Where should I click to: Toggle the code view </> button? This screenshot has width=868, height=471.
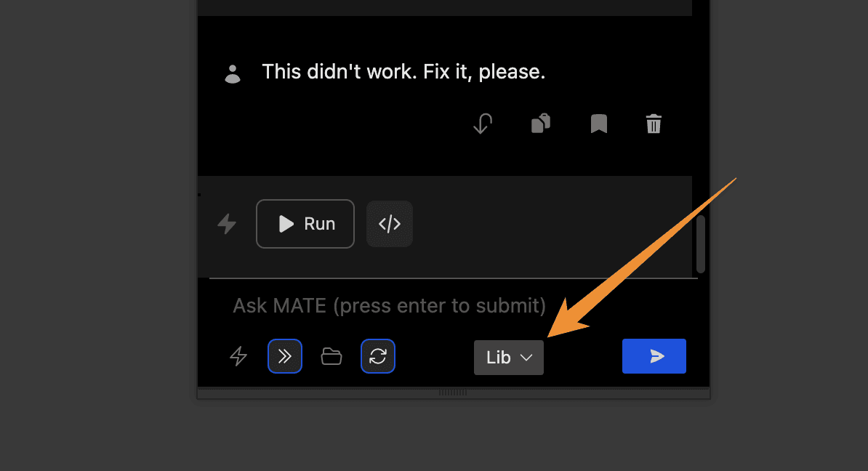coord(390,224)
